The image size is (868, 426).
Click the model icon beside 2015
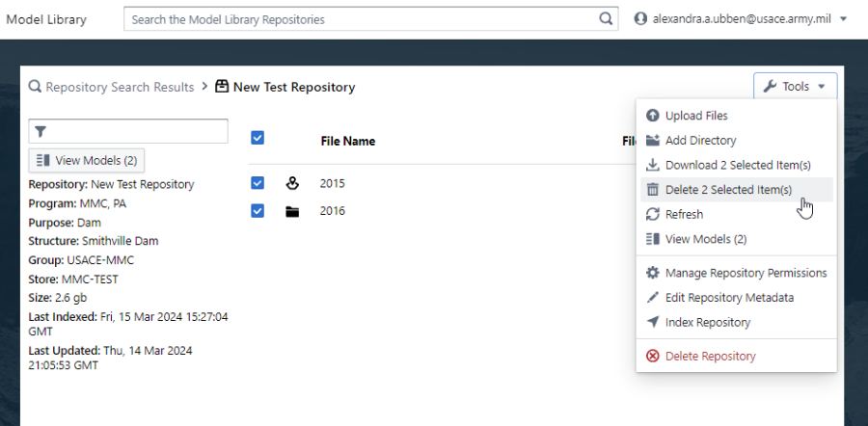293,183
